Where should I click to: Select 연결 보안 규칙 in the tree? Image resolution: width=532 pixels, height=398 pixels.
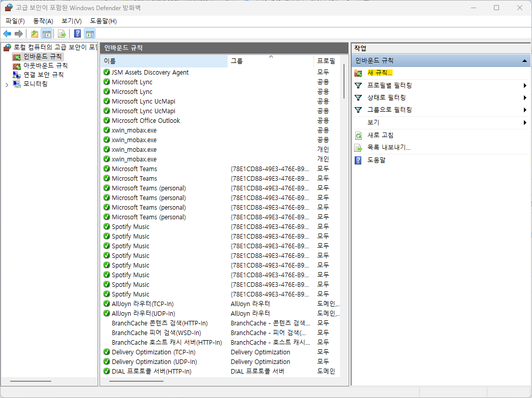pos(43,75)
